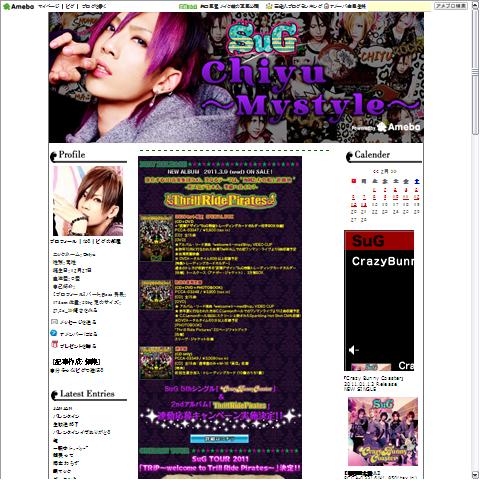The width and height of the screenshot is (480, 480).
Task: Click the アメブロ検索 search button
Action: click(451, 6)
